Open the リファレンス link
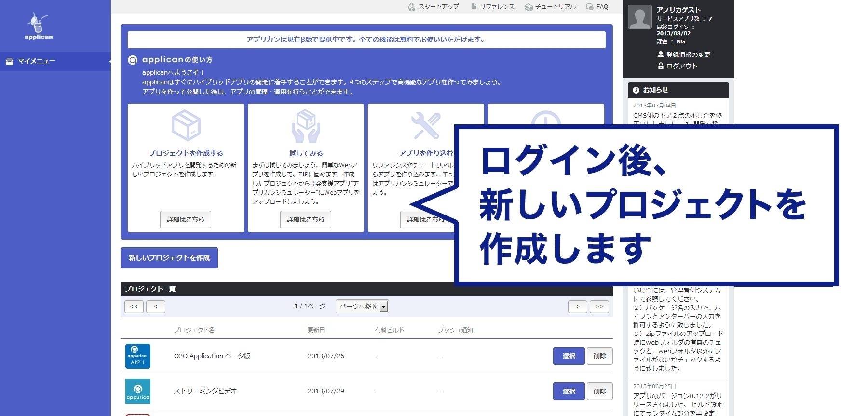868x416 pixels. [x=497, y=7]
